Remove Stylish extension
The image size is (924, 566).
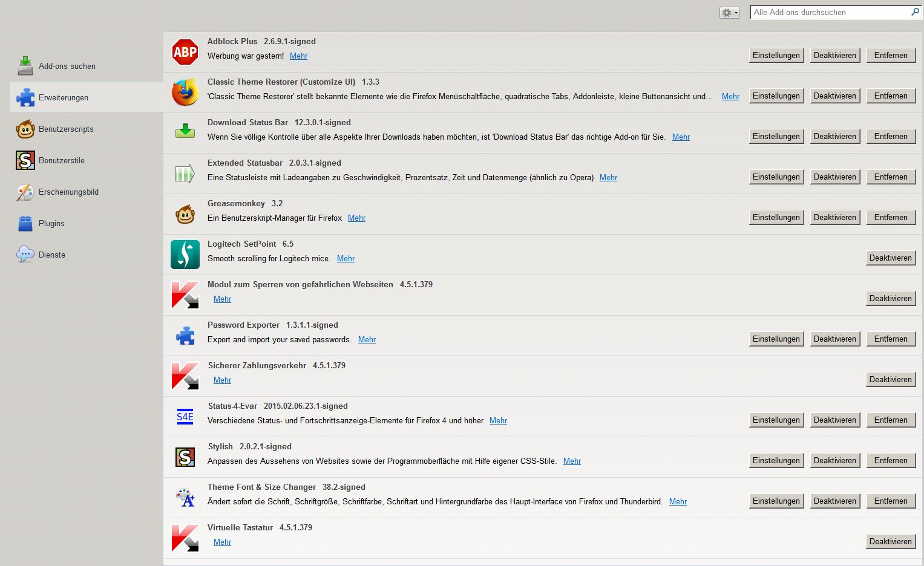coord(891,460)
